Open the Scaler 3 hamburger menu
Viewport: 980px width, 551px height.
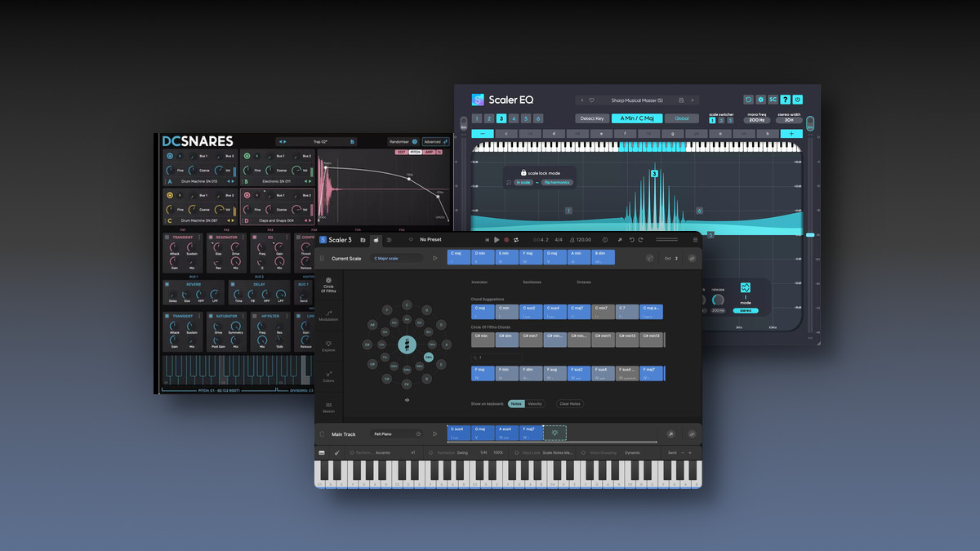tap(695, 240)
